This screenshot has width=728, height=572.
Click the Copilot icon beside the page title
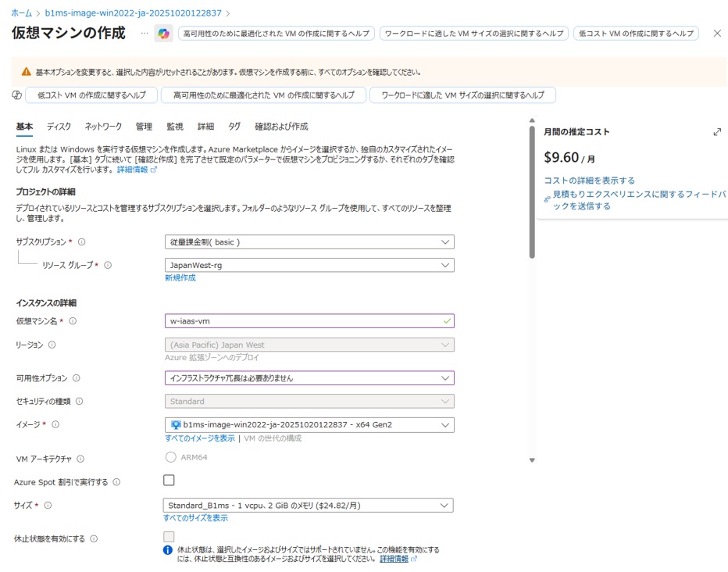(163, 34)
